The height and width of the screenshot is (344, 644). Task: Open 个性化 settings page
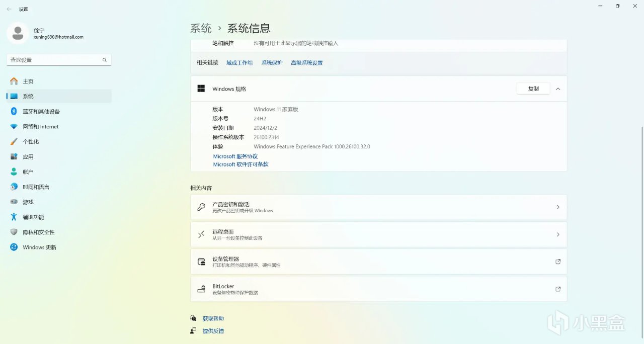click(59, 141)
